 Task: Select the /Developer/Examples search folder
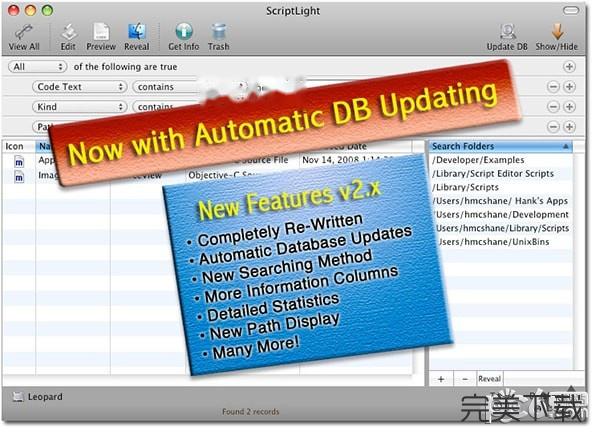(501, 160)
